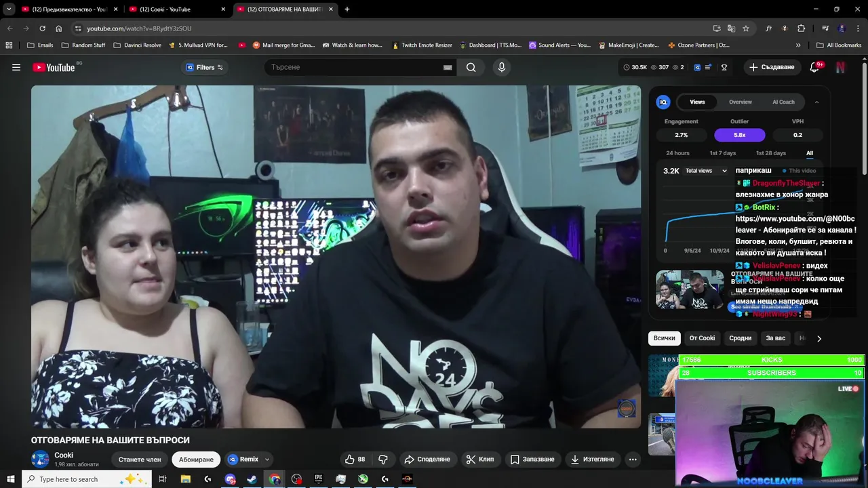Open Epic Games Launcher from taskbar
The image size is (868, 488).
(x=319, y=479)
